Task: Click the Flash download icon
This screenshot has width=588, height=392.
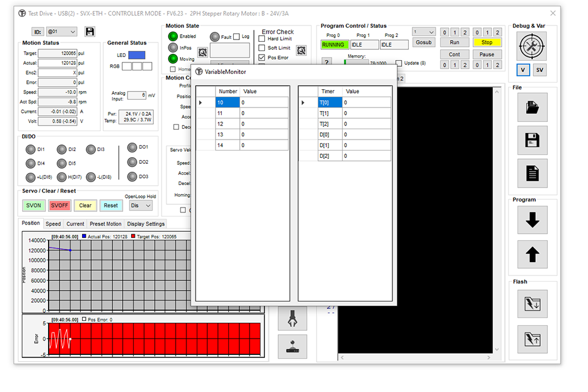Action: point(532,303)
